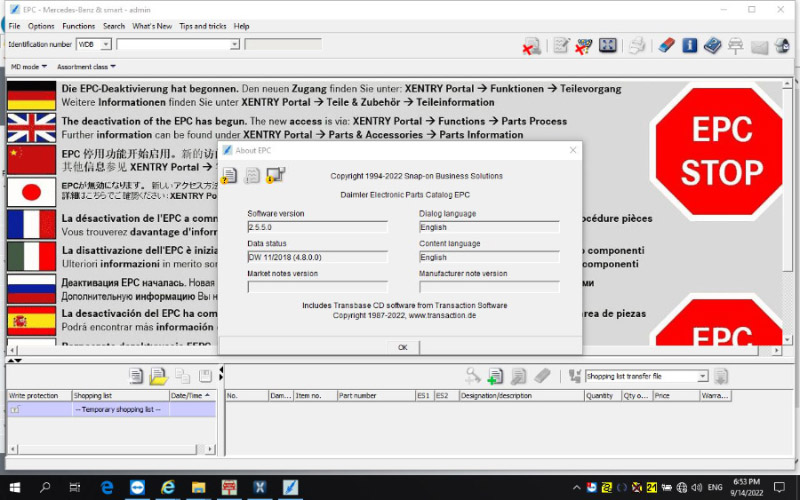This screenshot has height=500, width=800.
Task: Open the Search menu
Action: [x=114, y=26]
